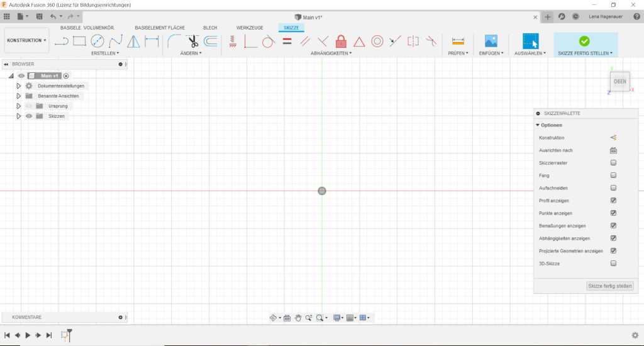The image size is (644, 346).
Task: Select the Sketch Dimension tool
Action: 152,41
